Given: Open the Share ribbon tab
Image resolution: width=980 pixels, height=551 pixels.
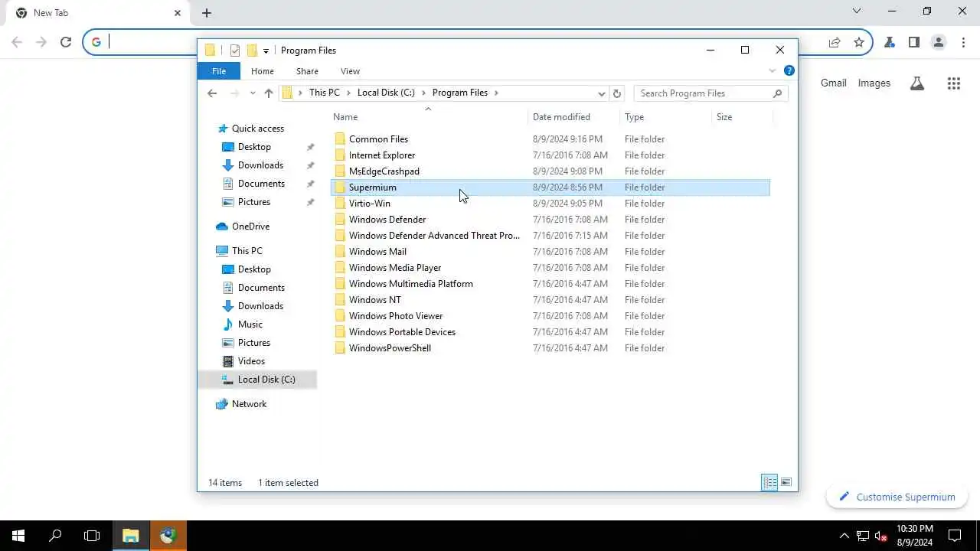Looking at the screenshot, I should pos(307,71).
